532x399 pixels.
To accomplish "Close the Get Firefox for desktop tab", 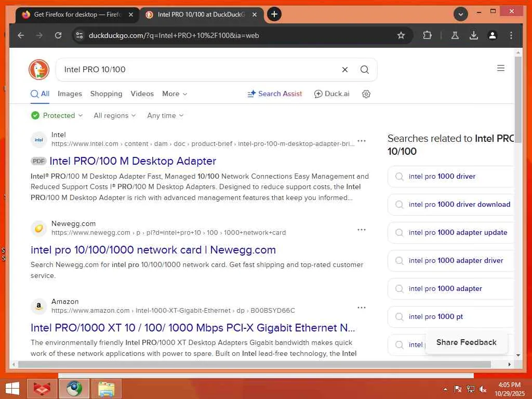I will click(x=131, y=14).
